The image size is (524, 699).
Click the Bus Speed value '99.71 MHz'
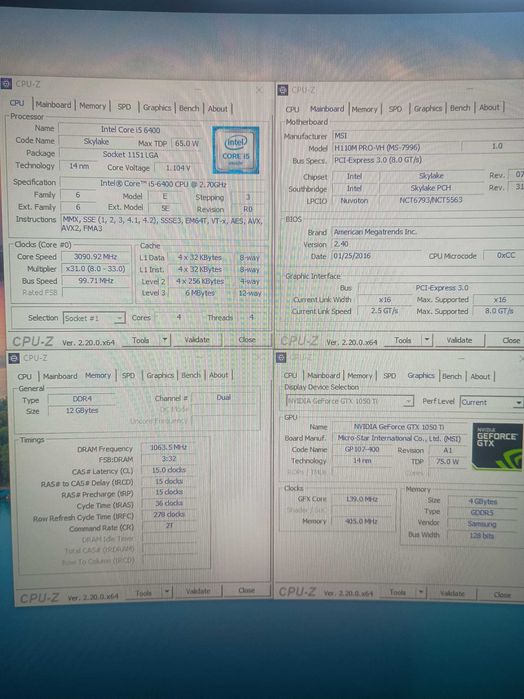(x=95, y=281)
